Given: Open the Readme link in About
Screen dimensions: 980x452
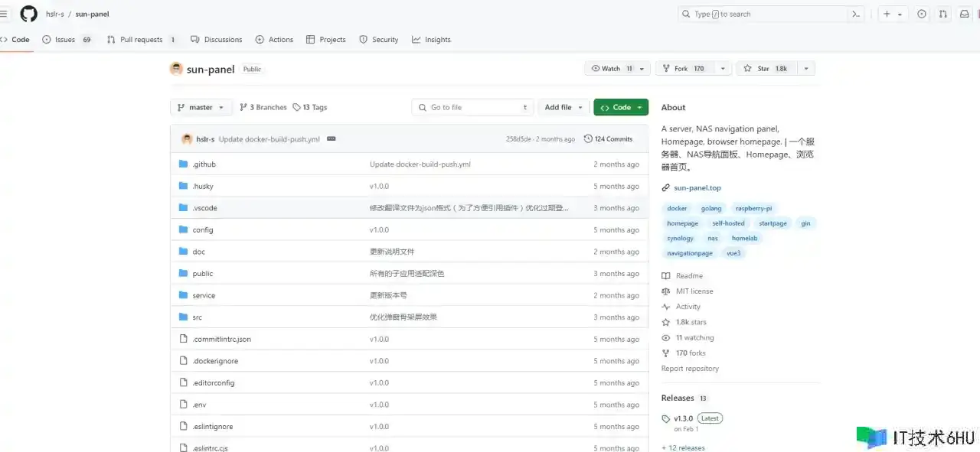Looking at the screenshot, I should pos(689,276).
